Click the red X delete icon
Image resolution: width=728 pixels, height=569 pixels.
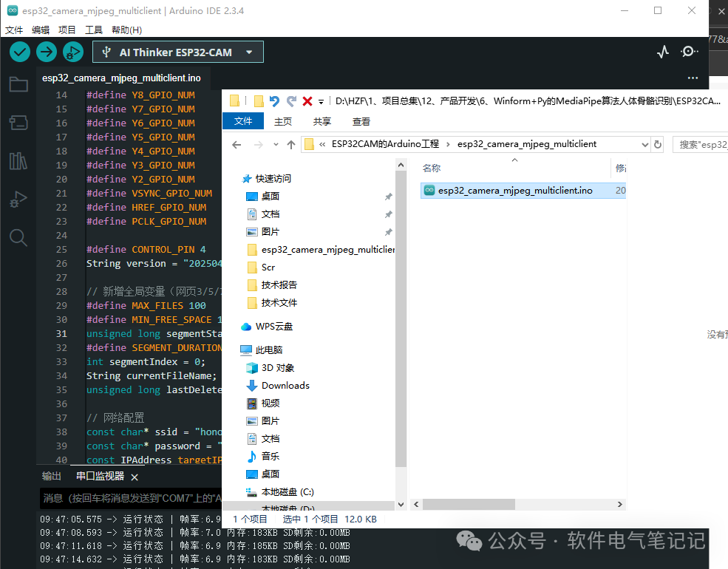tap(307, 101)
